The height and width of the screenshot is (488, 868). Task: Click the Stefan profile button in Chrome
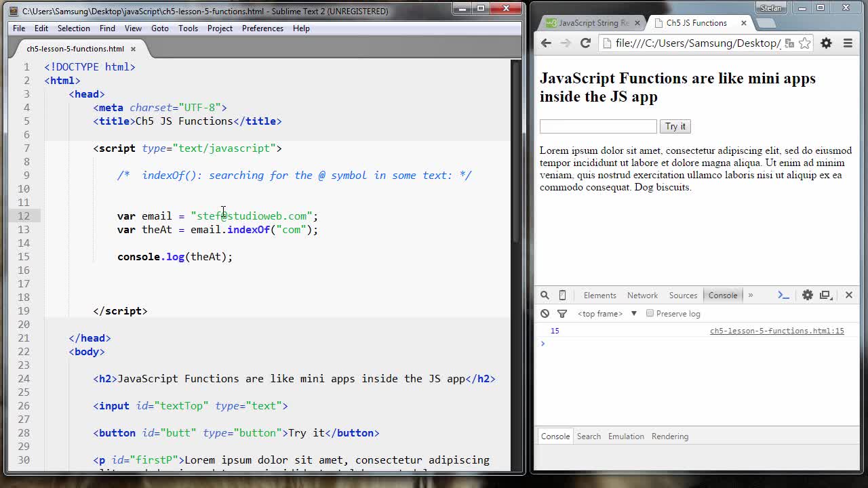771,7
